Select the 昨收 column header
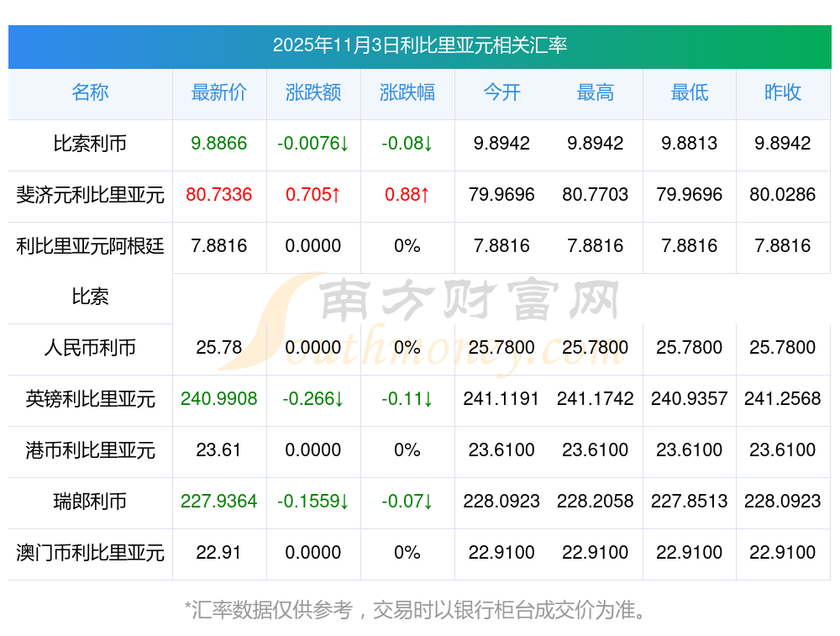Image resolution: width=840 pixels, height=636 pixels. click(x=783, y=92)
